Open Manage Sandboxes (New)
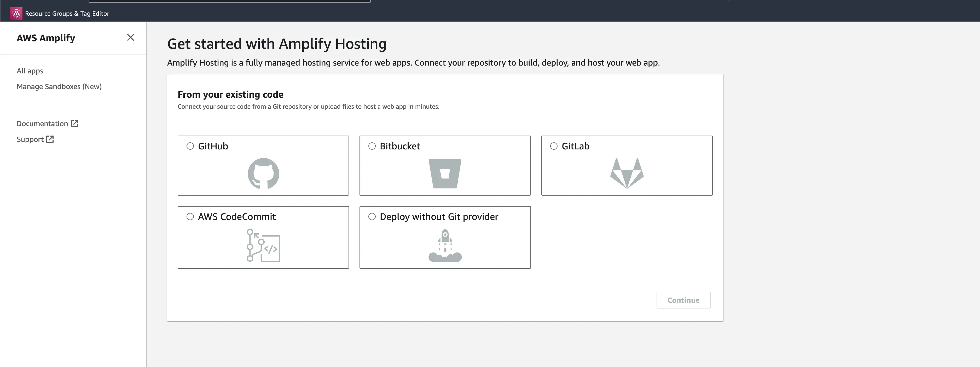Viewport: 980px width, 367px height. (x=59, y=86)
